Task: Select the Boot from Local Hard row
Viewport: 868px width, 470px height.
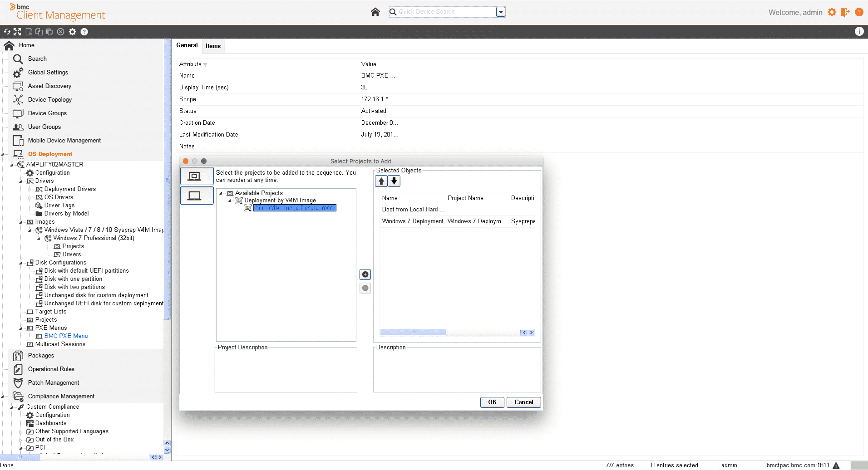Action: [x=457, y=209]
